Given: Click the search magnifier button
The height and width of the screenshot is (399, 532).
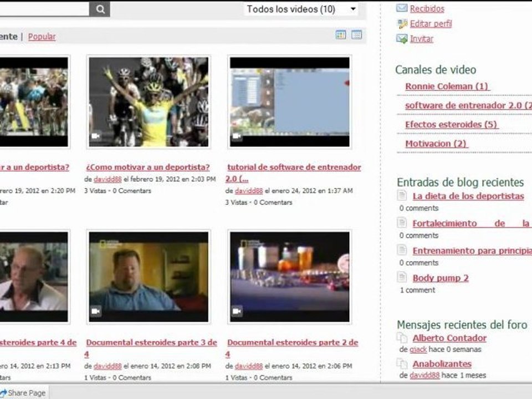Looking at the screenshot, I should click(100, 9).
